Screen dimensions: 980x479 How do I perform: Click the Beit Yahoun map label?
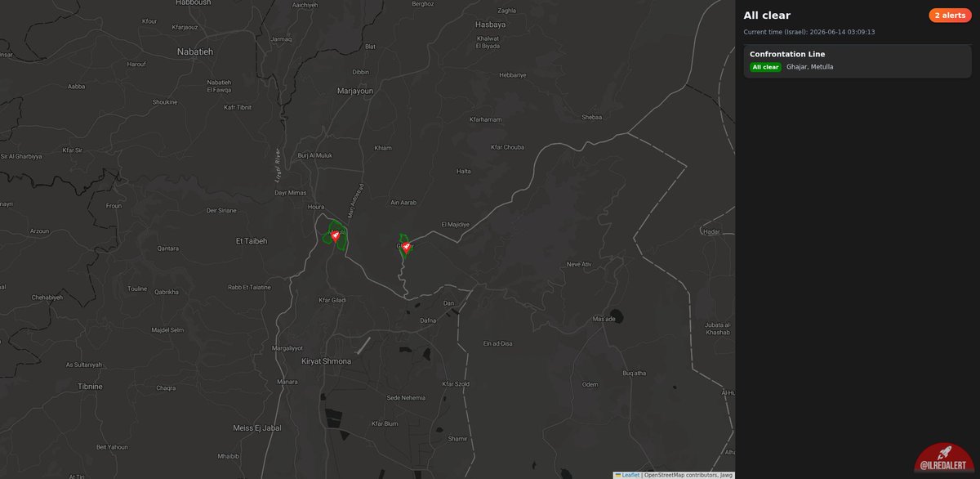(x=112, y=447)
